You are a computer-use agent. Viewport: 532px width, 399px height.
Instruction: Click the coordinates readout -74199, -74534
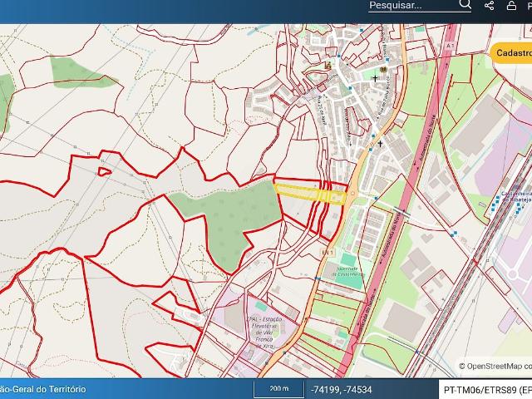[x=341, y=389]
